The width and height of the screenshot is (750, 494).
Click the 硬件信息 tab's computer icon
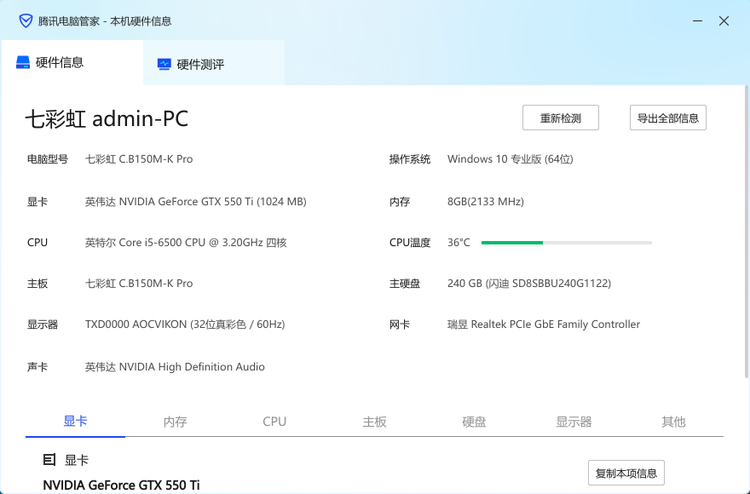click(23, 63)
